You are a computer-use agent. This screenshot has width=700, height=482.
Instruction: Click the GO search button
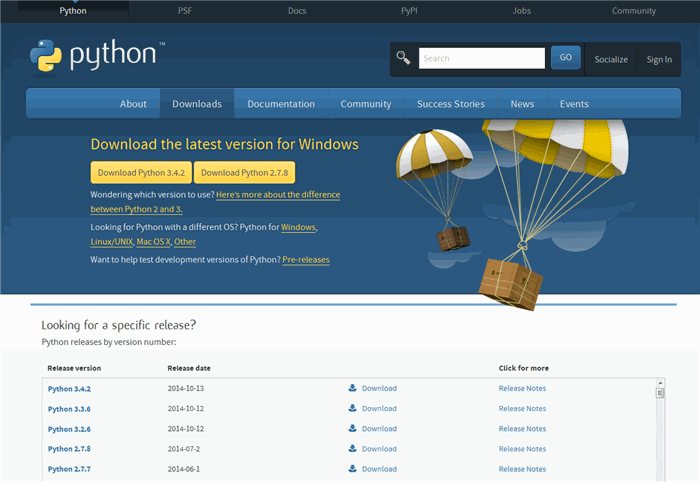[566, 57]
